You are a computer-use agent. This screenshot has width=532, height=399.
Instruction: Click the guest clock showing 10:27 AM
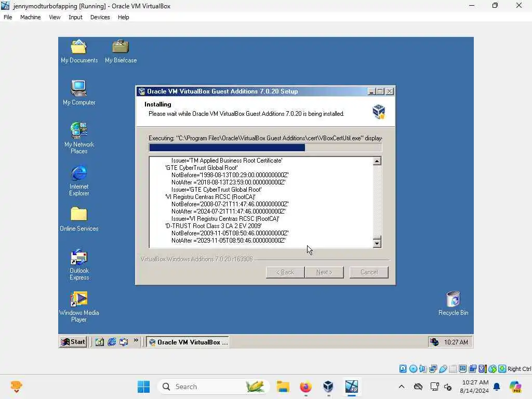[456, 342]
